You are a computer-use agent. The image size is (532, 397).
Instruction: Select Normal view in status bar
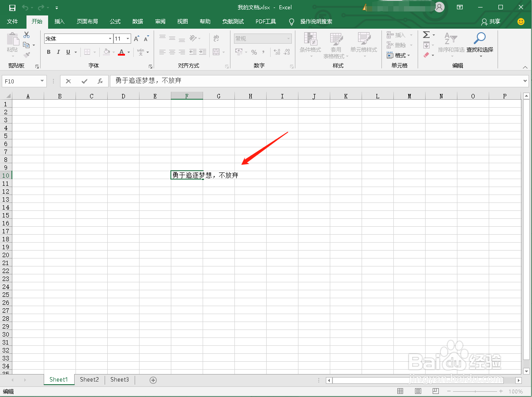coord(400,391)
